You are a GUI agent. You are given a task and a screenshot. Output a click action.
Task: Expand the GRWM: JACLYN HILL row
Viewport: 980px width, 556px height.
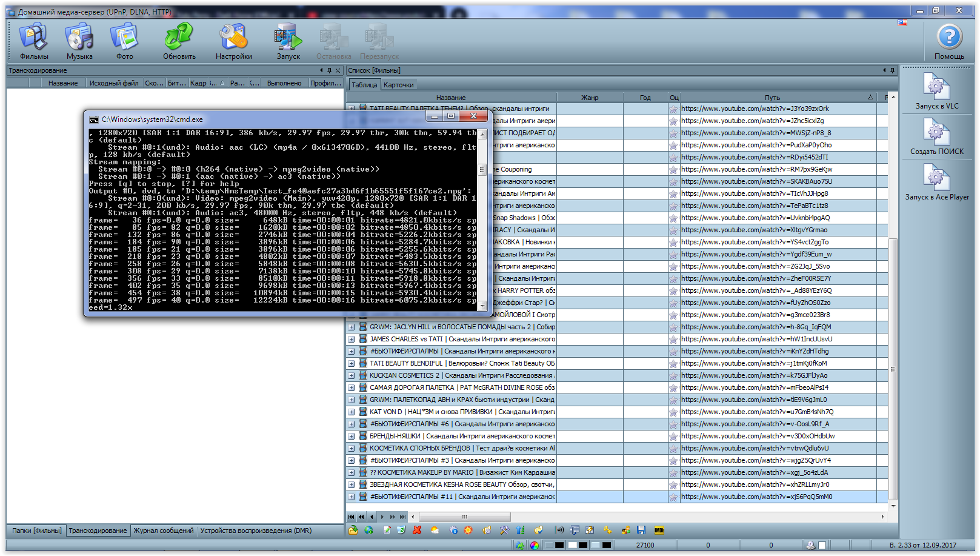pyautogui.click(x=352, y=327)
